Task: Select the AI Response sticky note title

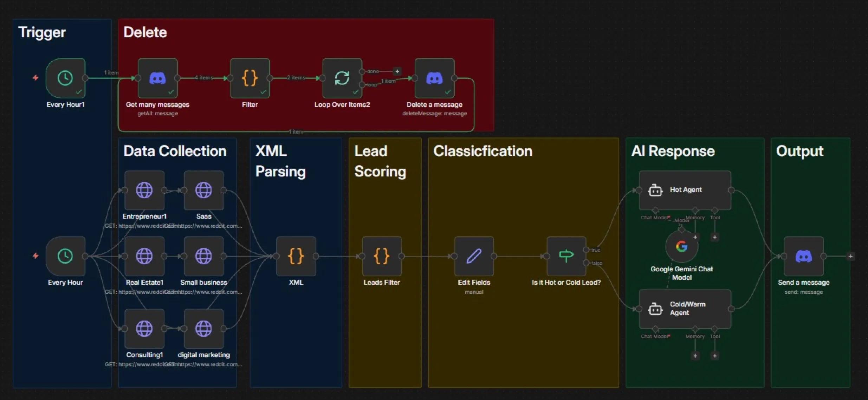Action: click(673, 151)
